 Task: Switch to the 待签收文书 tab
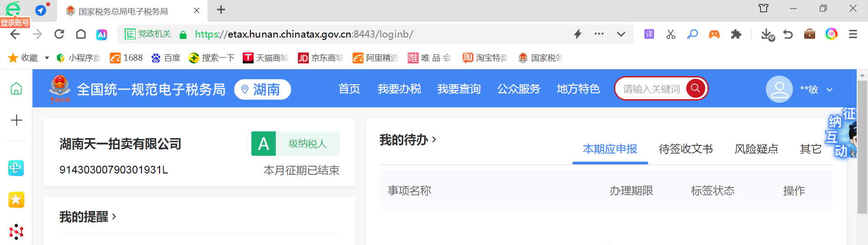click(685, 149)
